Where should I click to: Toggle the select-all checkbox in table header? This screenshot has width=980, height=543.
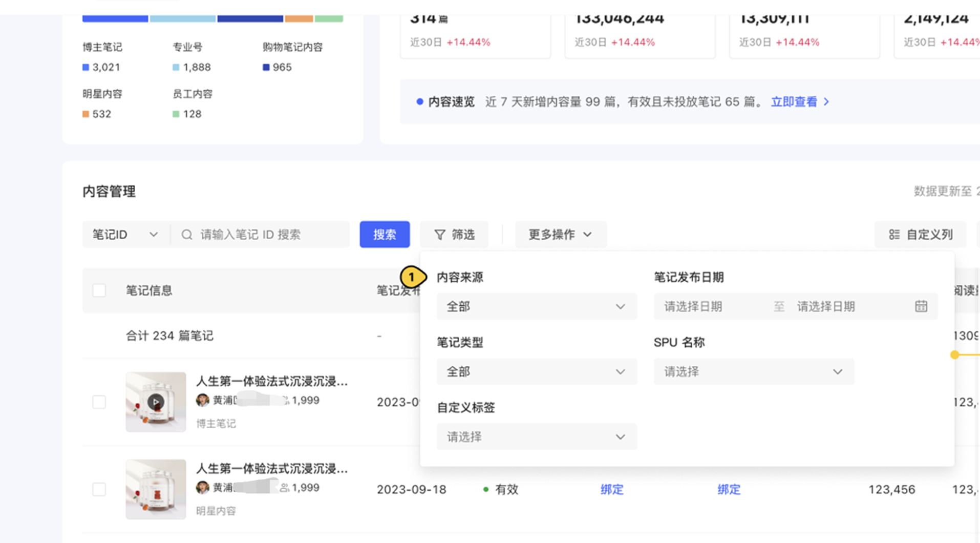click(99, 290)
